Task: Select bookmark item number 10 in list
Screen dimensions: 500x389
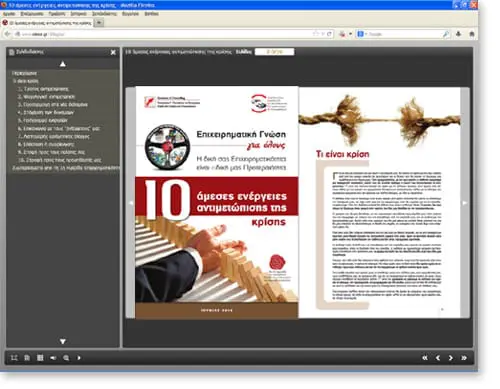Action: click(59, 160)
